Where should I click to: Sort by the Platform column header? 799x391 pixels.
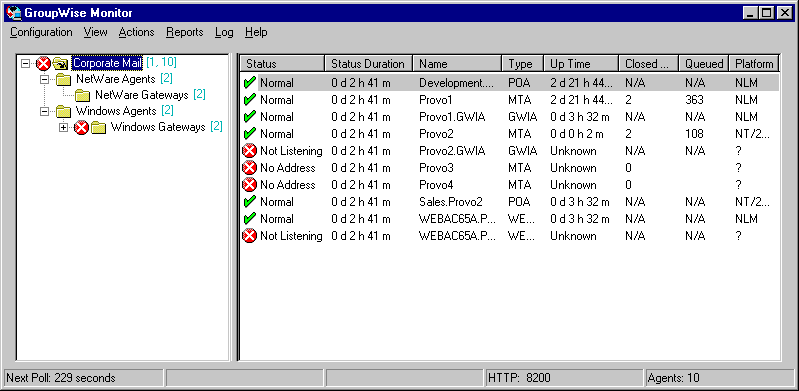coord(754,64)
